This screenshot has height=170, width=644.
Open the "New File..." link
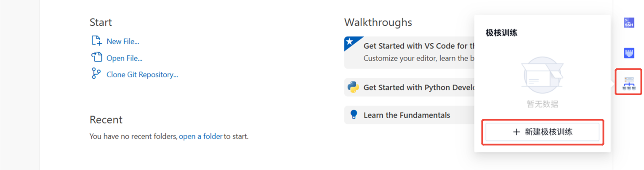pos(122,41)
